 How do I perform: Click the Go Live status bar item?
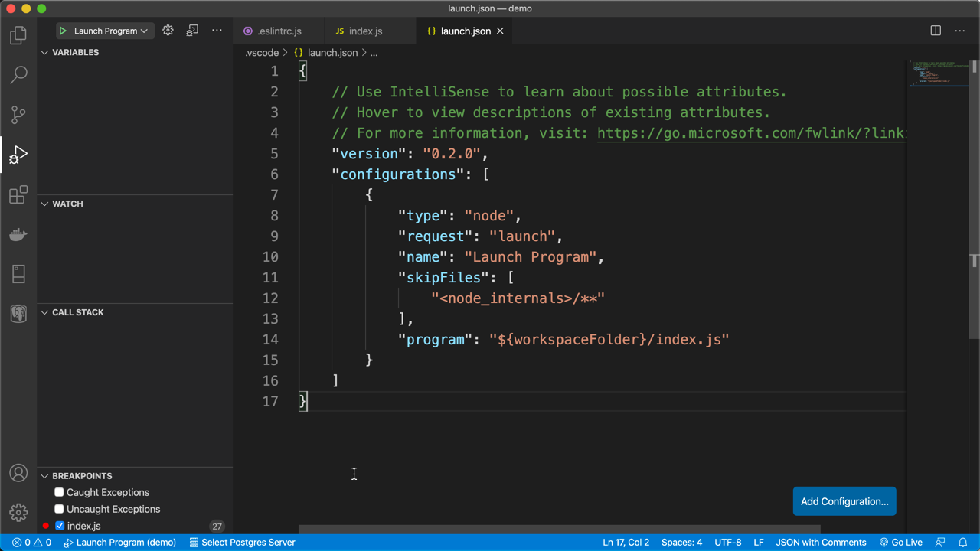tap(900, 543)
